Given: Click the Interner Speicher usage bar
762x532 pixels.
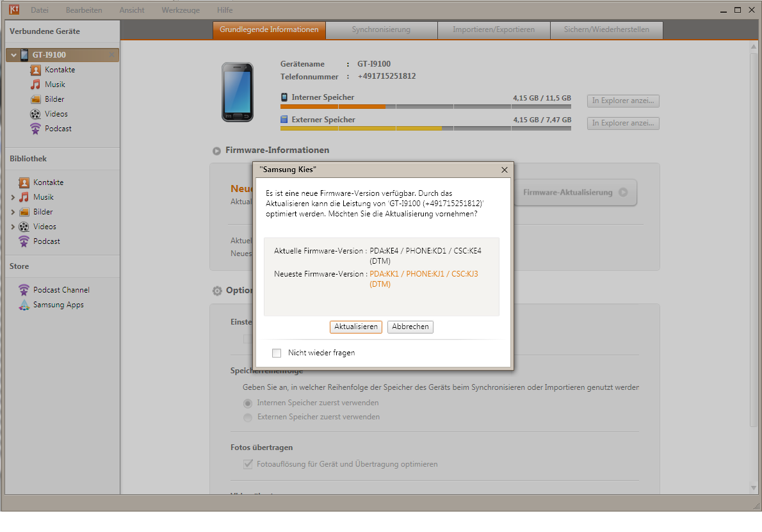Looking at the screenshot, I should (426, 106).
